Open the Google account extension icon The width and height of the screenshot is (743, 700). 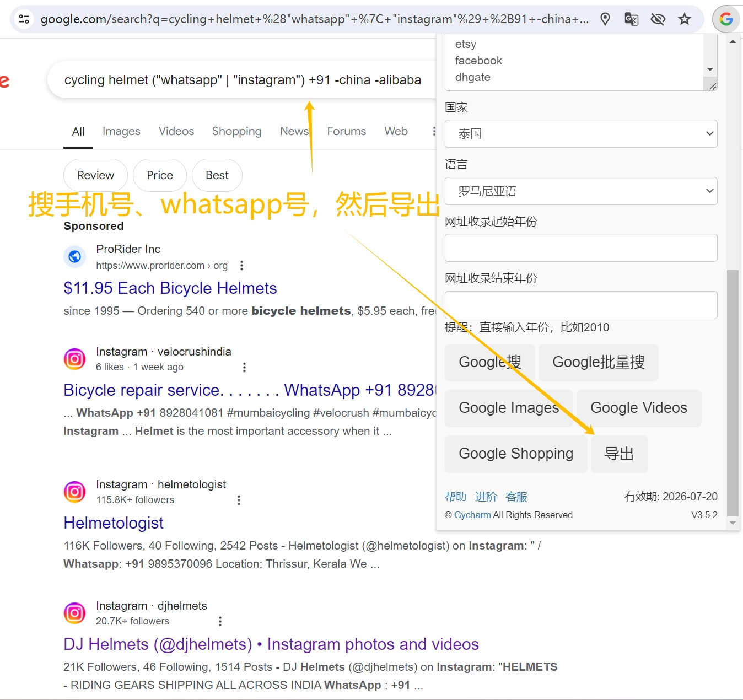(726, 19)
